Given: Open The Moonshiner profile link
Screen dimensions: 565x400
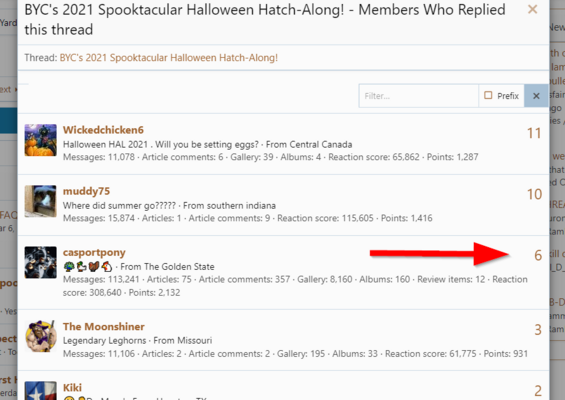Looking at the screenshot, I should [104, 326].
